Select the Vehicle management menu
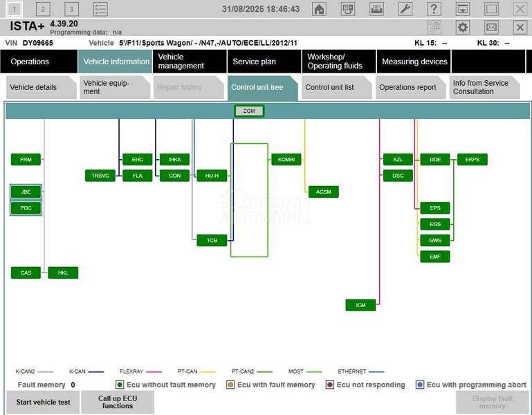The height and width of the screenshot is (415, 532). pyautogui.click(x=189, y=62)
